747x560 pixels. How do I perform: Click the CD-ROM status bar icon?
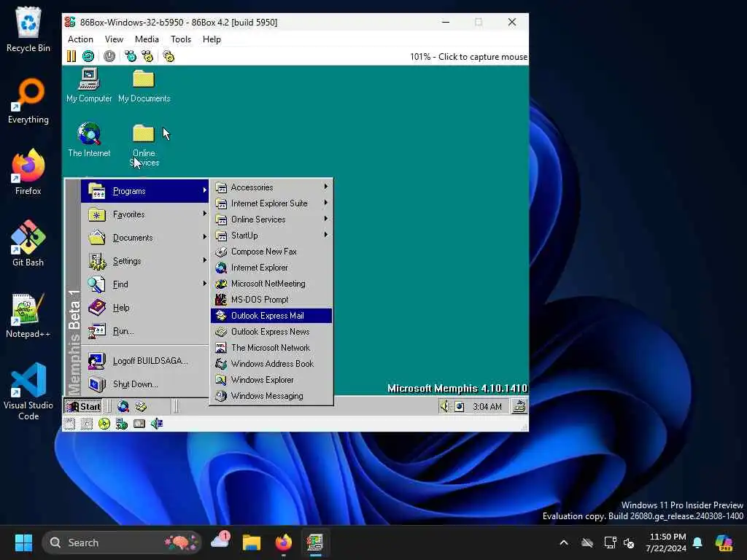tap(104, 424)
